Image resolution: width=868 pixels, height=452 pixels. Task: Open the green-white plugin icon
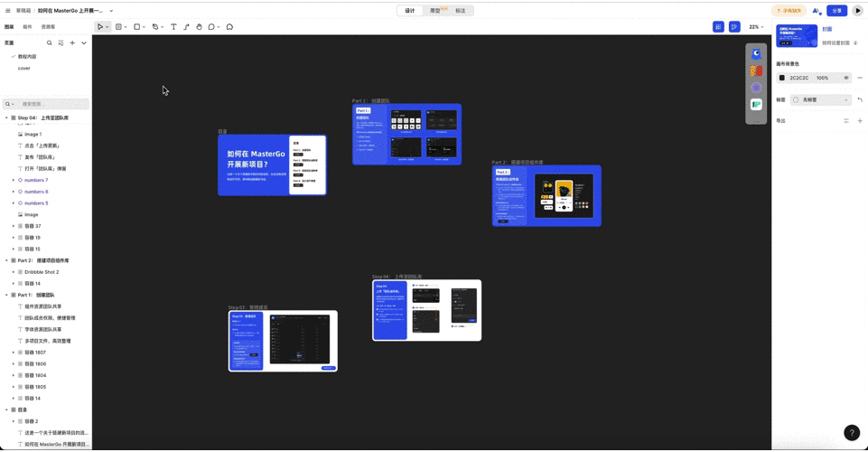tap(756, 104)
